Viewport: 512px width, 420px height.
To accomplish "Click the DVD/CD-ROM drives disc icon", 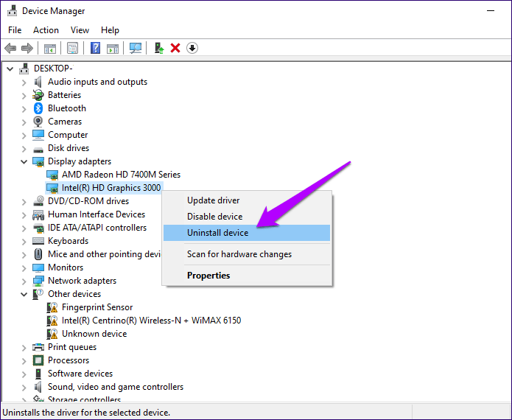I will 38,201.
